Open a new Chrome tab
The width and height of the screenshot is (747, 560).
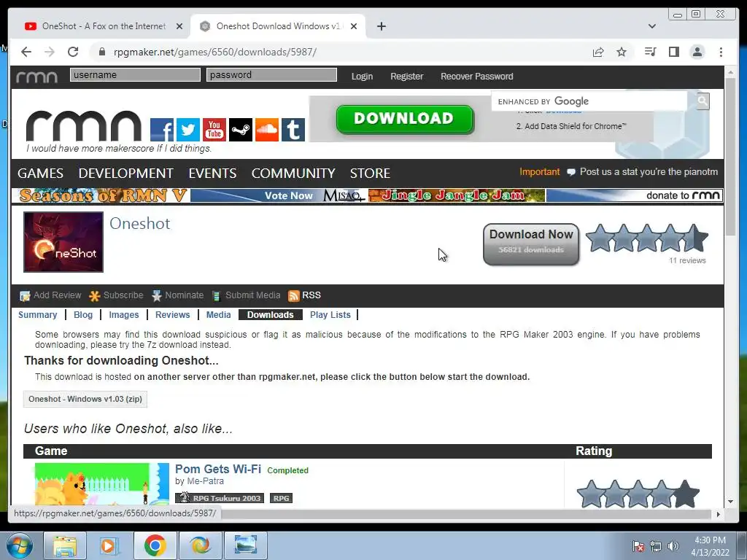click(x=381, y=26)
